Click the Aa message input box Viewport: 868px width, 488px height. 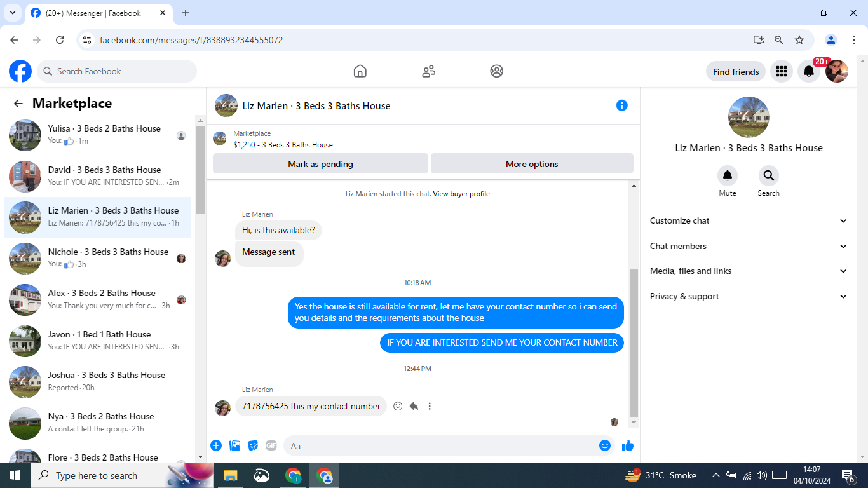coord(449,446)
